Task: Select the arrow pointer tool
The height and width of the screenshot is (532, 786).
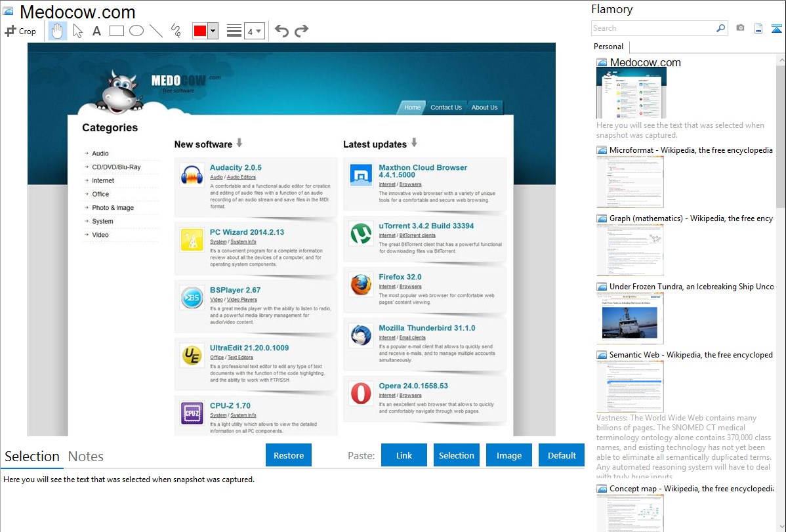Action: 77,31
